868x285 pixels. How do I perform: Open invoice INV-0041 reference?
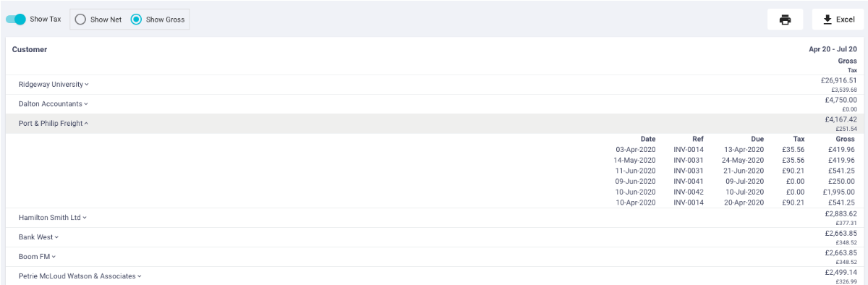point(689,182)
